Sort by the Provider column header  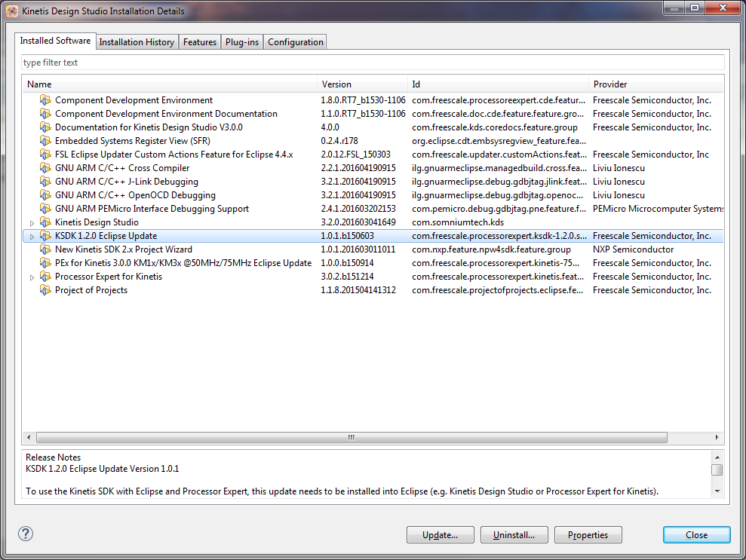coord(656,84)
